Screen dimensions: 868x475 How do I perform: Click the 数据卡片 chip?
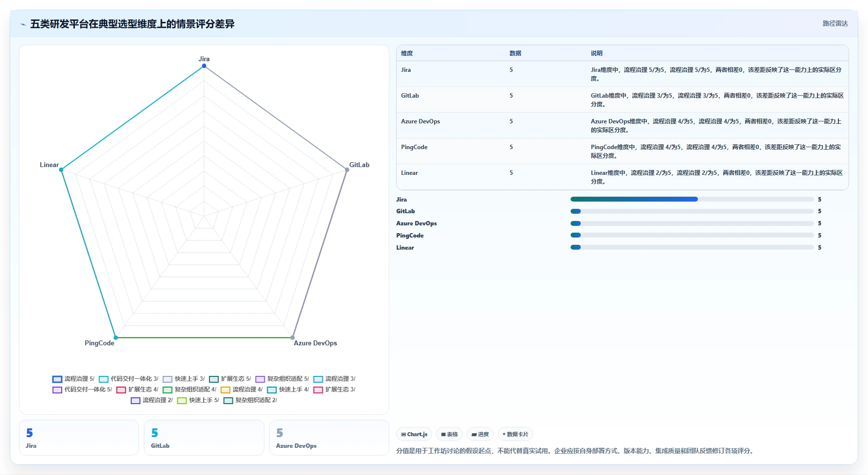pos(515,434)
